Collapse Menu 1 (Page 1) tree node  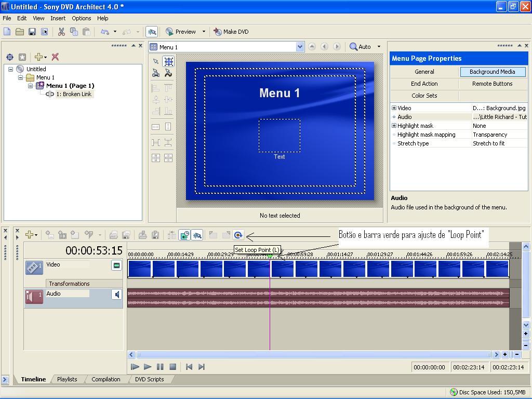31,86
